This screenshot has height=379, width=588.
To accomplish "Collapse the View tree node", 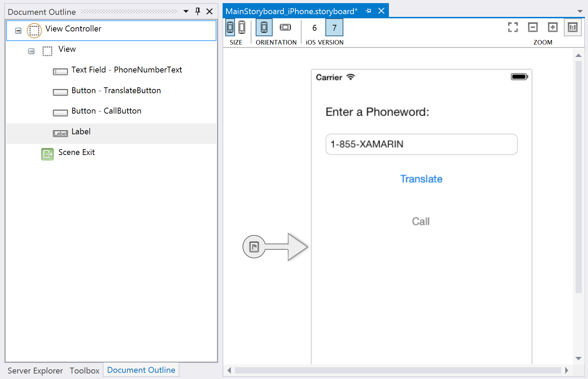I will (31, 51).
